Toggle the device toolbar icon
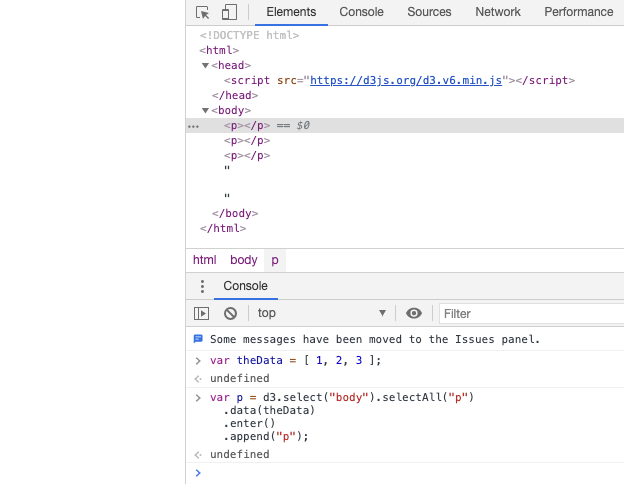This screenshot has width=624, height=484. coord(229,12)
